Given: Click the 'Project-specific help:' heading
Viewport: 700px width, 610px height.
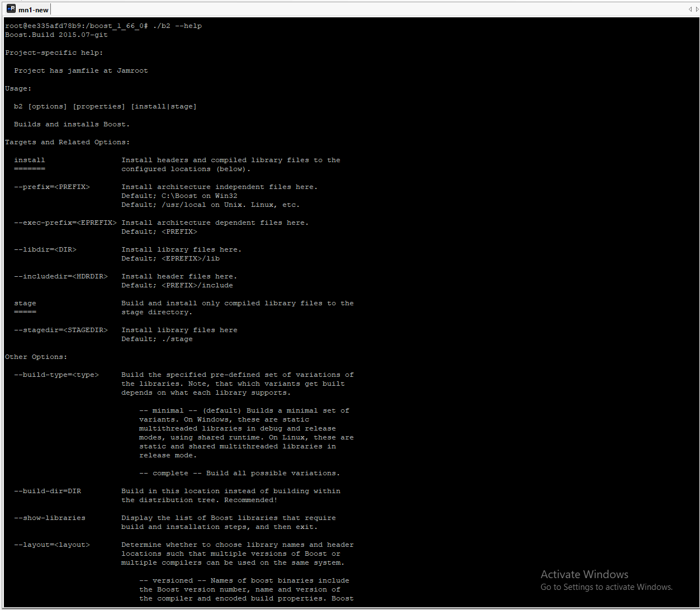Looking at the screenshot, I should pos(54,53).
